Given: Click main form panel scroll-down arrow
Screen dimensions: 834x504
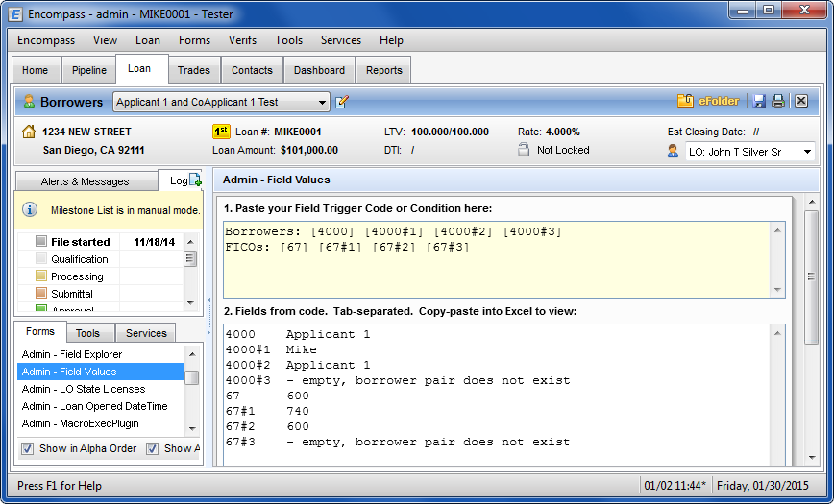Looking at the screenshot, I should [812, 457].
